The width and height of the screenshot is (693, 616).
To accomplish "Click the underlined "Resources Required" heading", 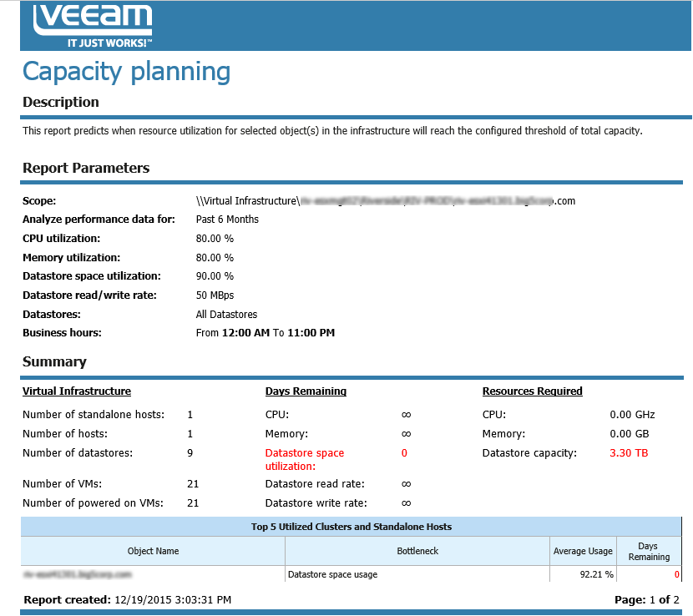I will tap(532, 391).
